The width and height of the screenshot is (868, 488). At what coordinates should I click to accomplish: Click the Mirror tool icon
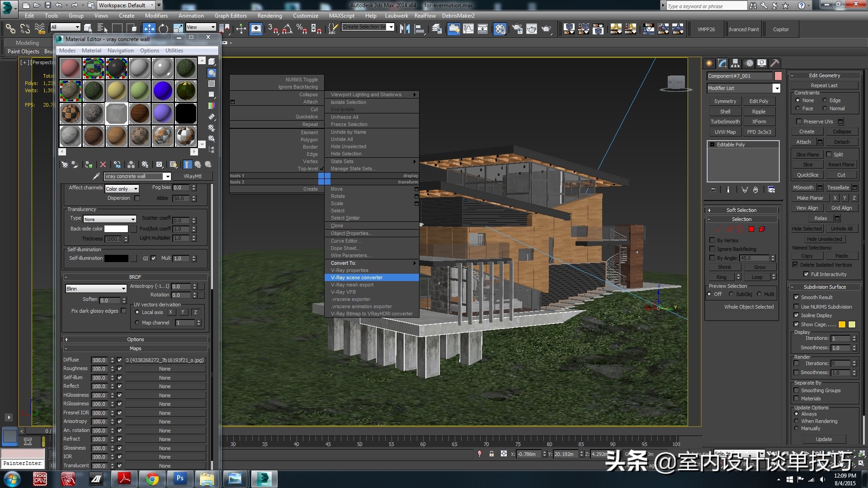coord(405,29)
